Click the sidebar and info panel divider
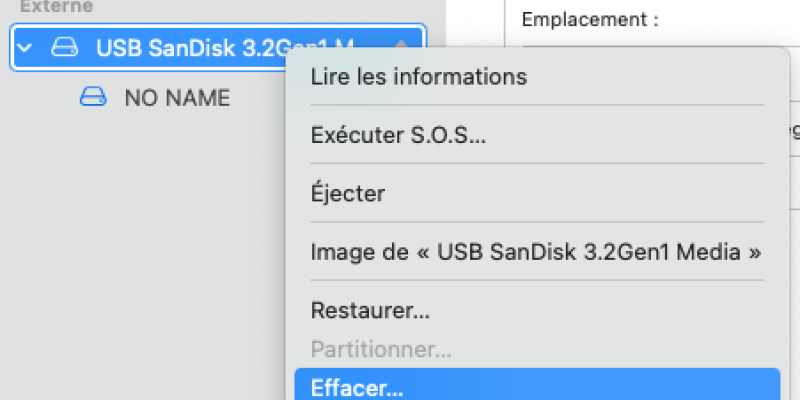The height and width of the screenshot is (400, 800). [x=446, y=23]
